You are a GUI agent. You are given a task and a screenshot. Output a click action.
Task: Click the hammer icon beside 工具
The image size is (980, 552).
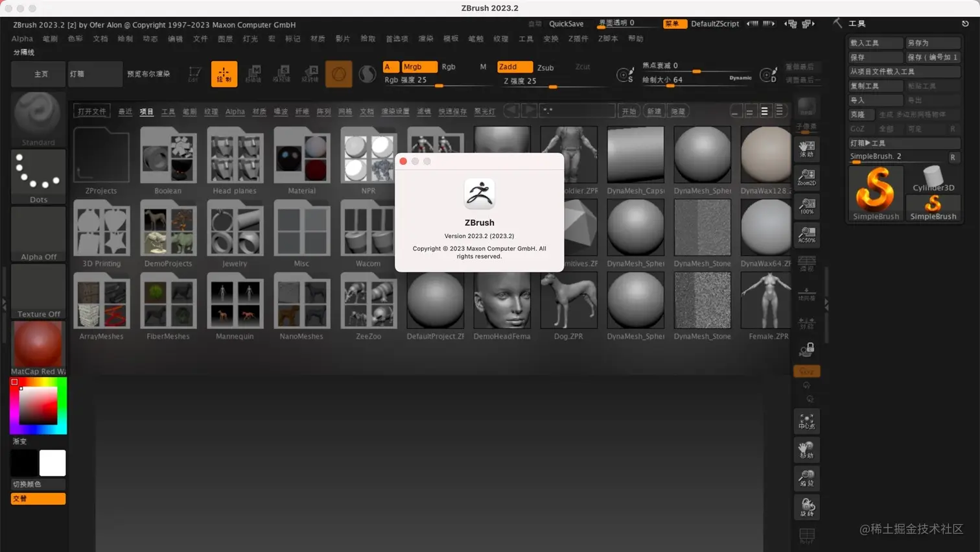pos(837,23)
